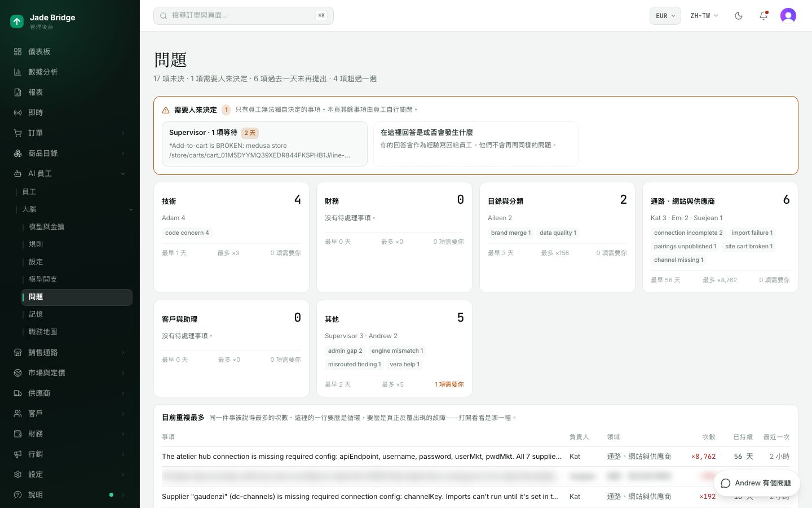Click the 即時 live broadcast icon
Screen dimensions: 812x508
[x=17, y=112]
